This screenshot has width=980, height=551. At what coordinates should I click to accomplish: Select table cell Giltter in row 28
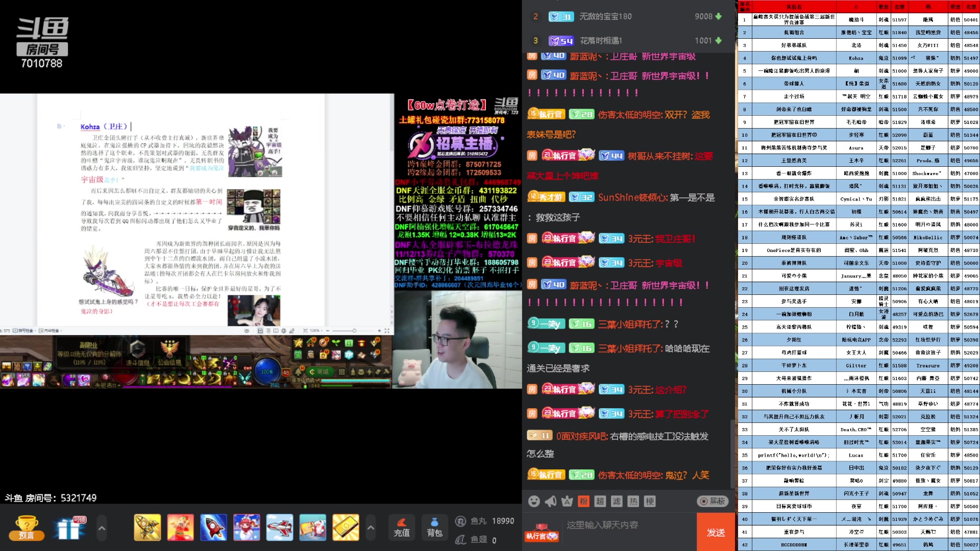(856, 366)
